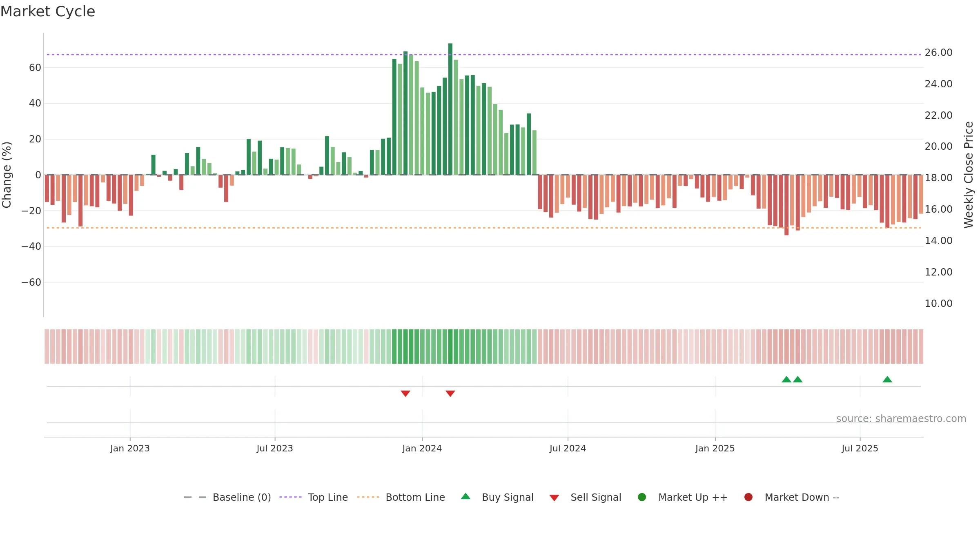Viewport: 980px width, 551px height.
Task: Click the 26.00 price axis label
Action: (938, 53)
